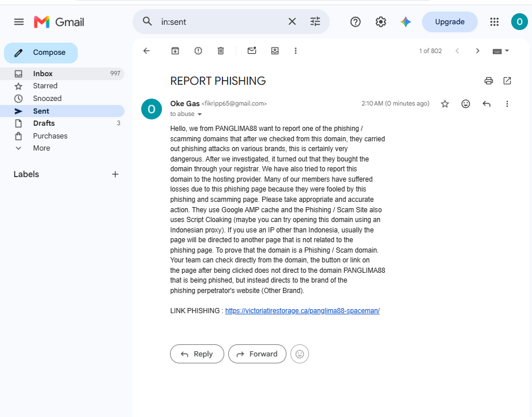This screenshot has width=532, height=417.
Task: Open the Drafts folder
Action: point(62,123)
